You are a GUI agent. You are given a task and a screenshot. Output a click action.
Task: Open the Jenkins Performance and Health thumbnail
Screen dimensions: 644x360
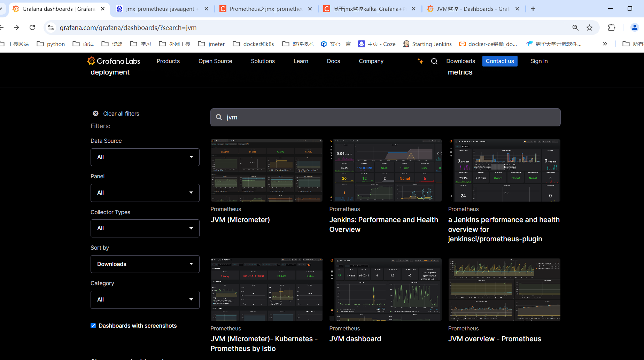(x=386, y=171)
